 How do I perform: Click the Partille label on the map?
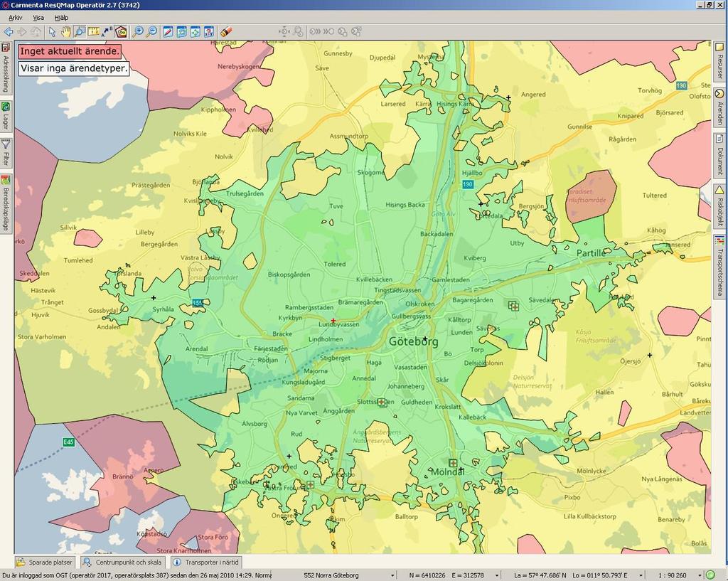coord(591,253)
